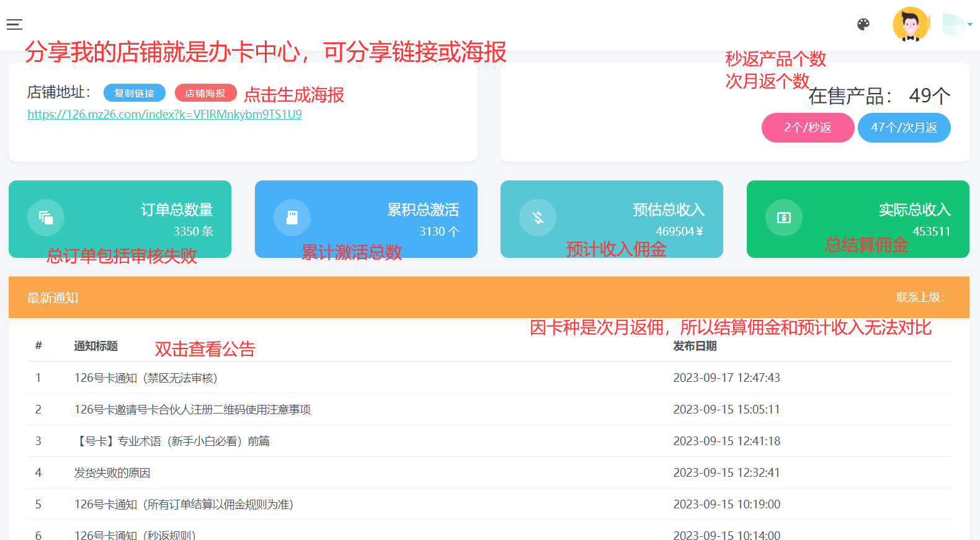Click the 预估总收入 dollar icon

click(538, 218)
